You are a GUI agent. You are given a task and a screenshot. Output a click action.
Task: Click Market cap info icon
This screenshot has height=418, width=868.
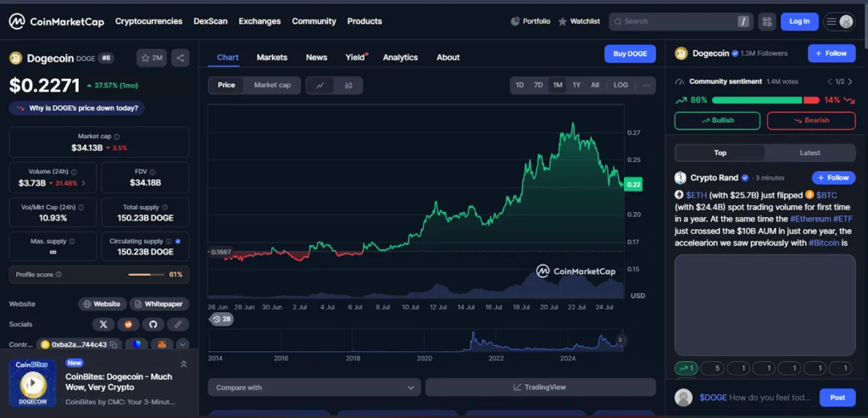pyautogui.click(x=117, y=137)
